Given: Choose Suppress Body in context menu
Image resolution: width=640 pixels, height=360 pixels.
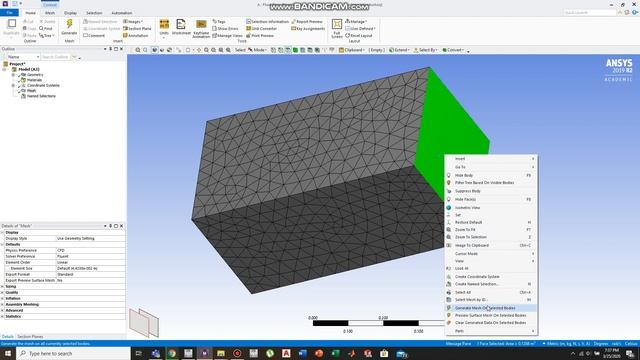Looking at the screenshot, I should (x=491, y=191).
